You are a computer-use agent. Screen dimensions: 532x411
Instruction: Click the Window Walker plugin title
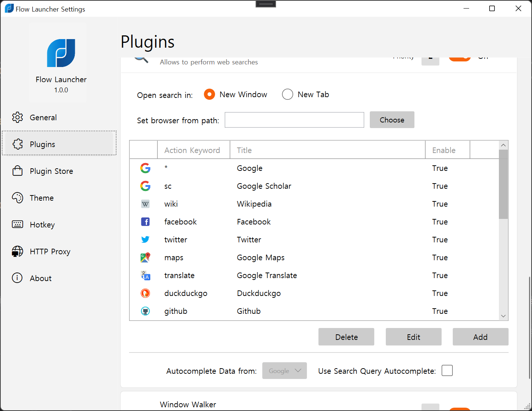(188, 405)
